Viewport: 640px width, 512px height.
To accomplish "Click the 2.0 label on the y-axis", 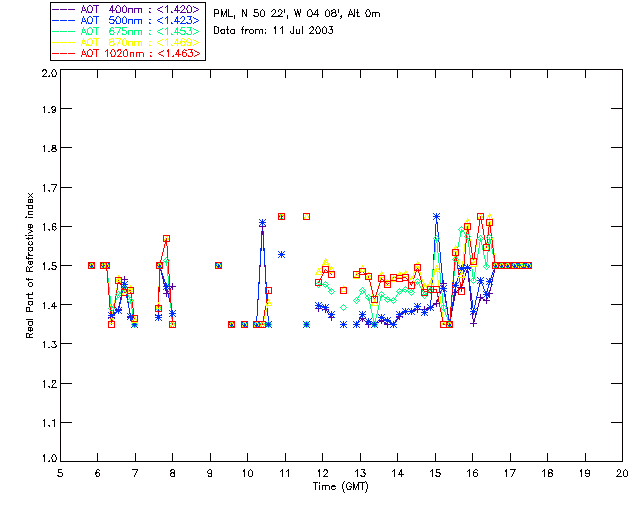I will [49, 73].
